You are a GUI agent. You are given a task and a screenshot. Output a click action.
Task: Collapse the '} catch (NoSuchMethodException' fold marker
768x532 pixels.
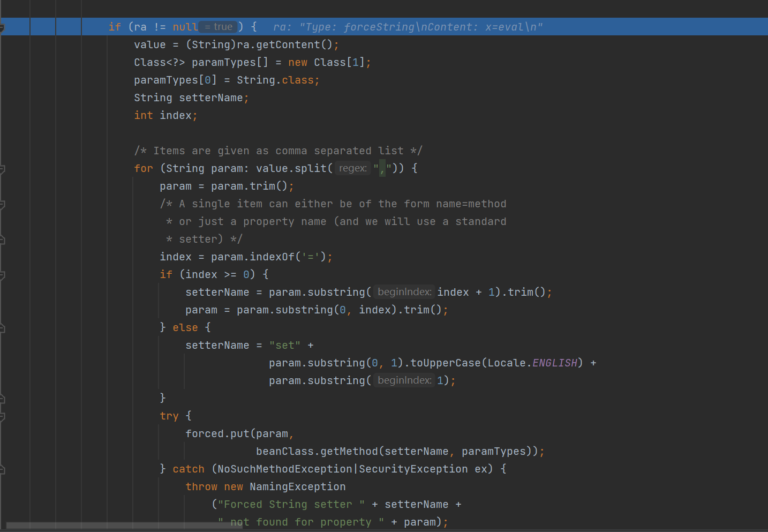[x=2, y=469]
